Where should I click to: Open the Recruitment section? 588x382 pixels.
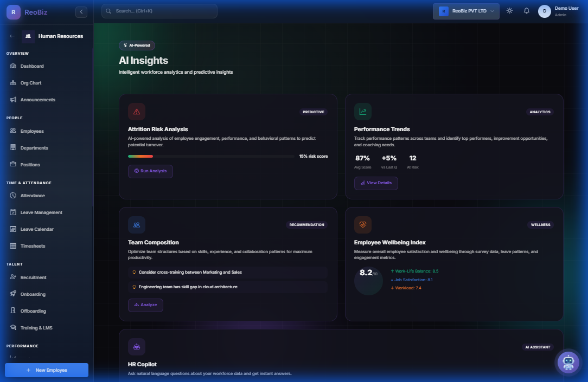click(33, 277)
